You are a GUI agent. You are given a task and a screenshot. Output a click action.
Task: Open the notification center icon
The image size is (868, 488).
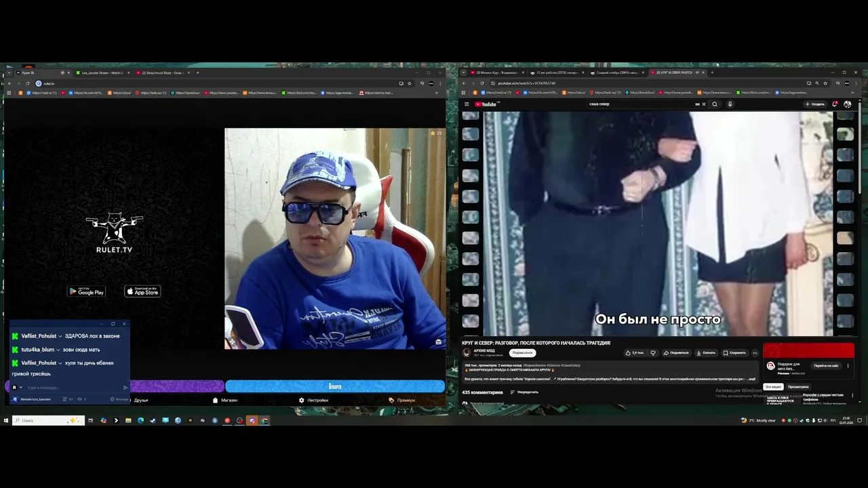pos(860,420)
